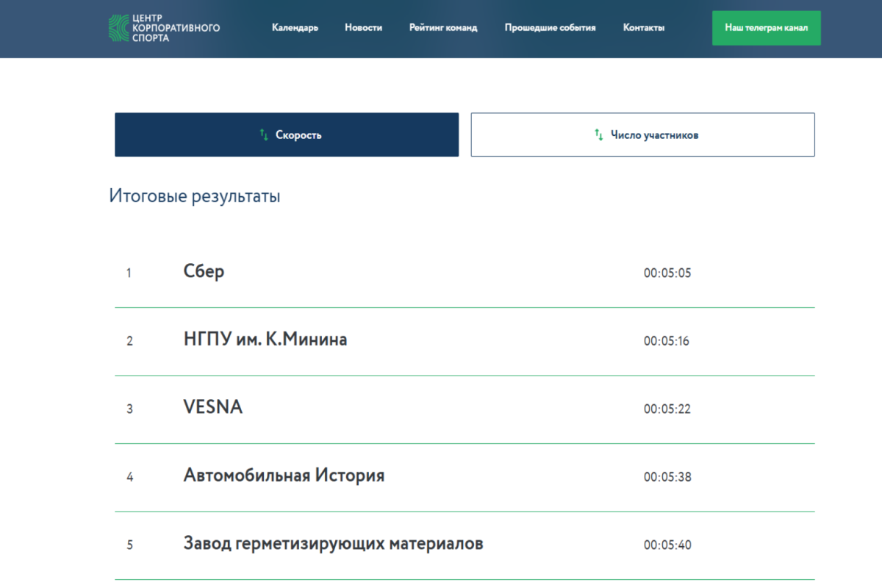The image size is (882, 588).
Task: Click the time 00:05:40
Action: (667, 545)
